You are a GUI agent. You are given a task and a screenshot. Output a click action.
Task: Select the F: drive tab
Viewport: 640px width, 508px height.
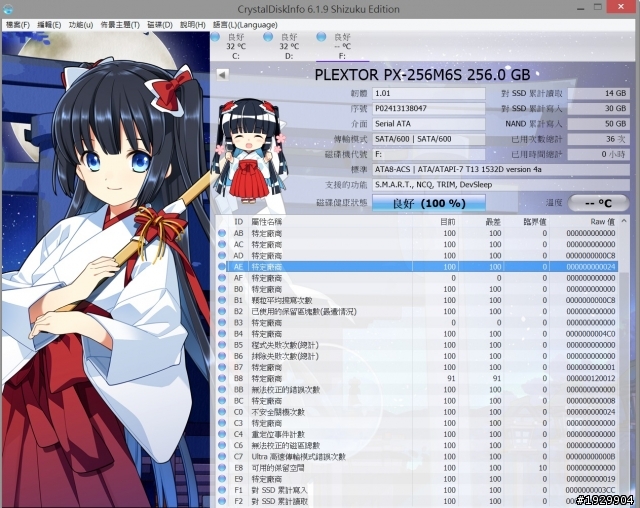click(342, 46)
